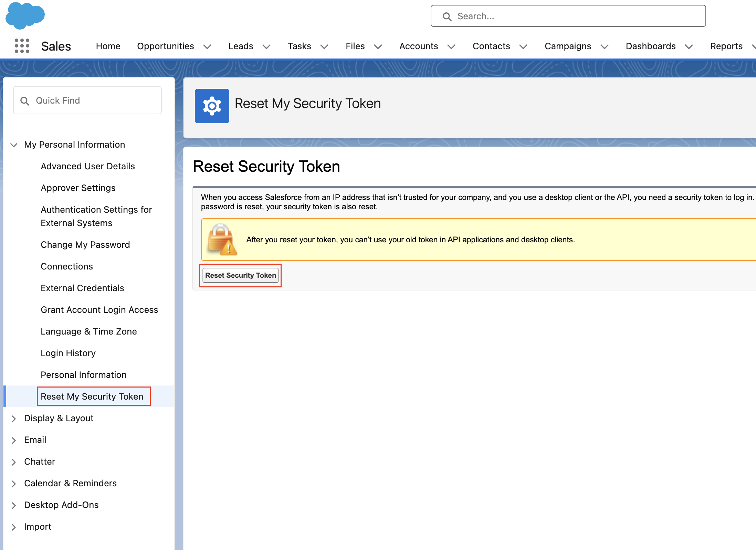Viewport: 756px width, 550px height.
Task: Click the Sales app name
Action: 56,46
